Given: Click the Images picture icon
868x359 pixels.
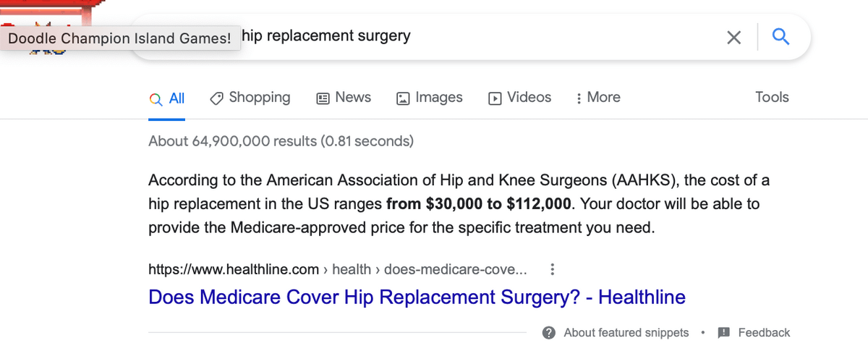Looking at the screenshot, I should point(404,98).
